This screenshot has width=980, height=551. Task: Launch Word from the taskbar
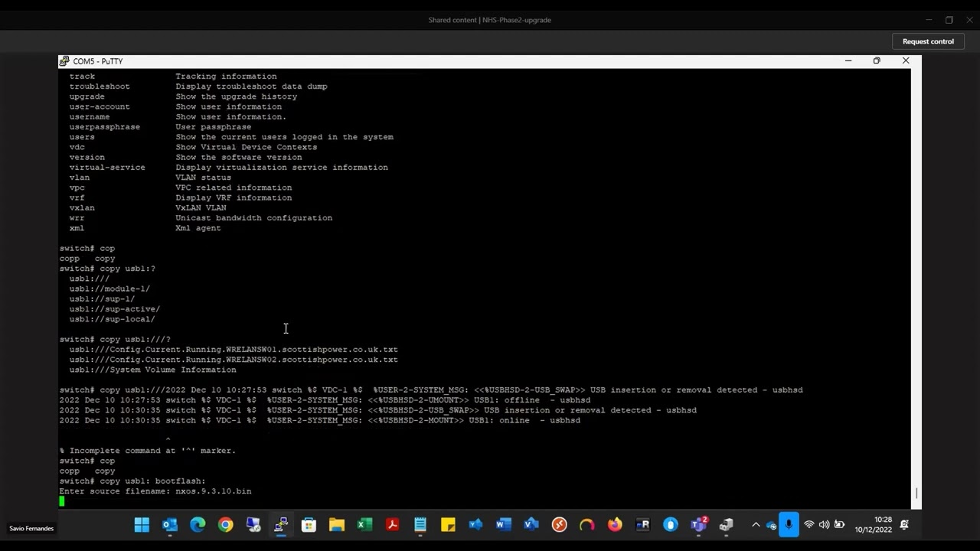(x=503, y=524)
